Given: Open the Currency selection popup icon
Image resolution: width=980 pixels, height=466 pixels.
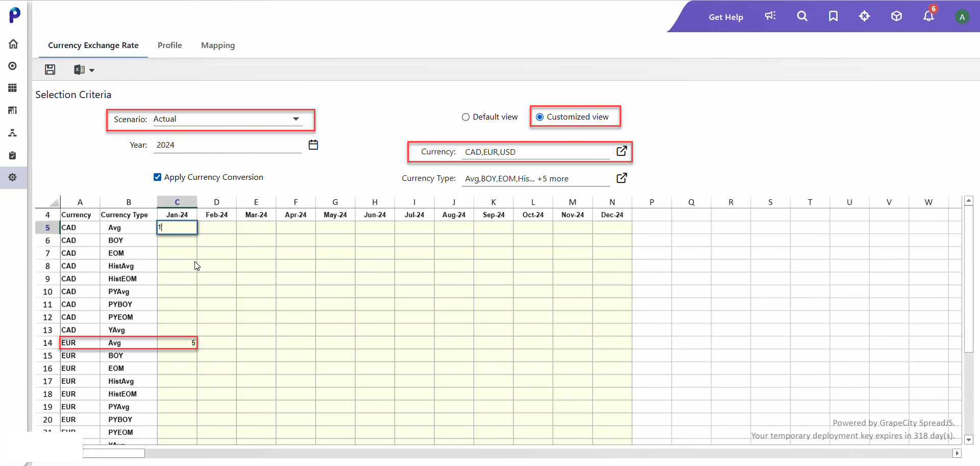Looking at the screenshot, I should [x=622, y=151].
